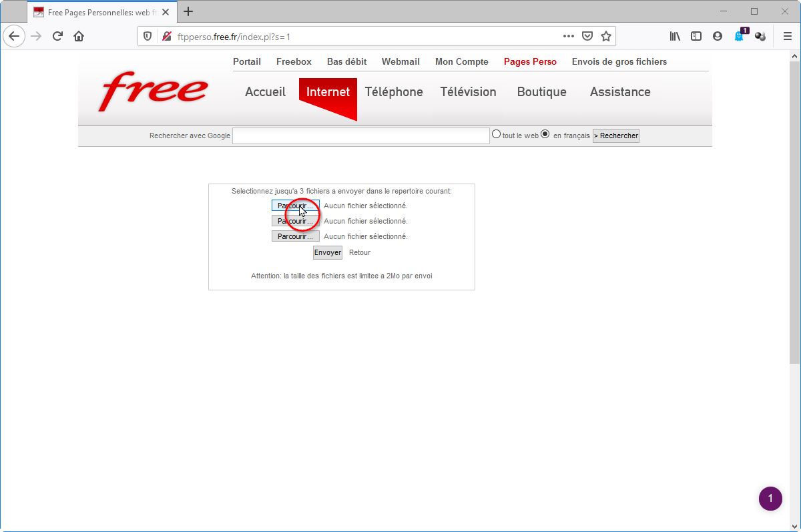Open the Ghostery extension icon

pyautogui.click(x=740, y=37)
